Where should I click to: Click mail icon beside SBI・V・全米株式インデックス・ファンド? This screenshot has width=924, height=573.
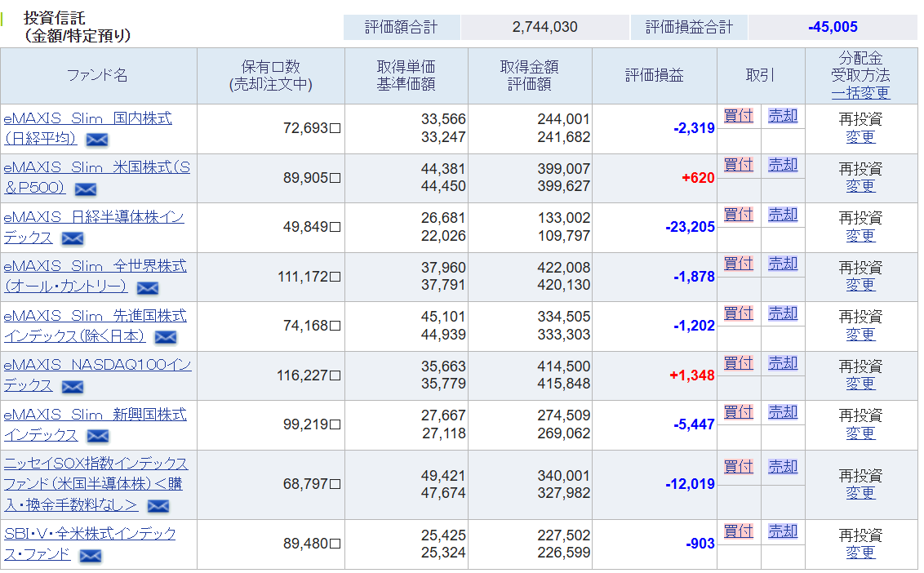pyautogui.click(x=90, y=555)
